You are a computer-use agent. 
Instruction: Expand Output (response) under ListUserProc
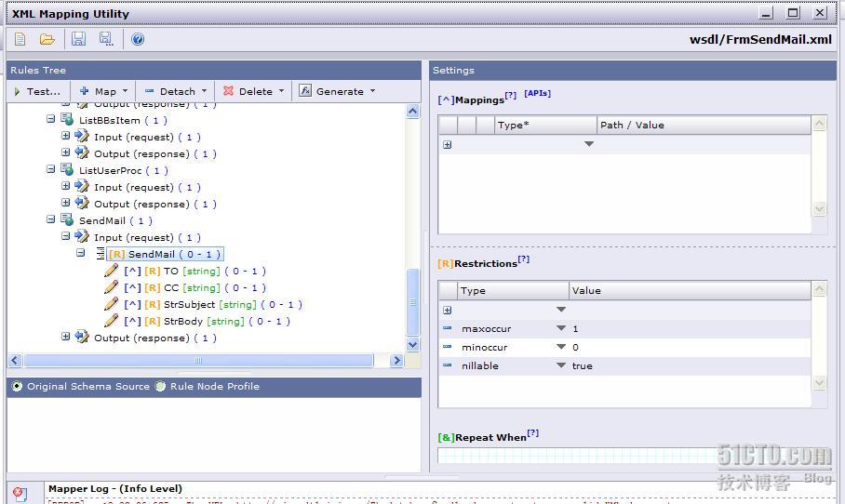point(66,203)
